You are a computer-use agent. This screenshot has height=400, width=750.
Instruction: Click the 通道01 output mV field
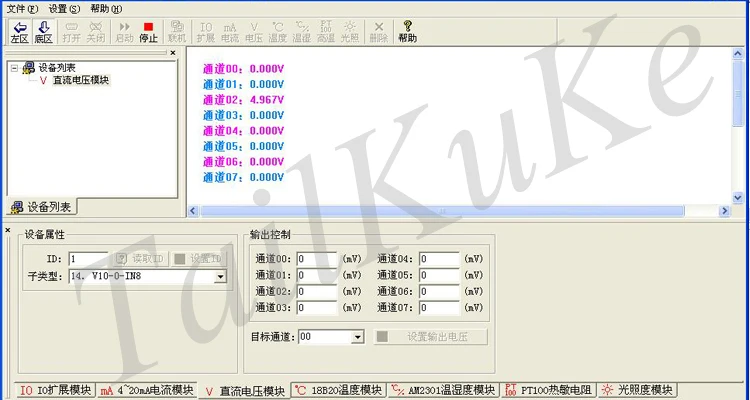(x=317, y=275)
